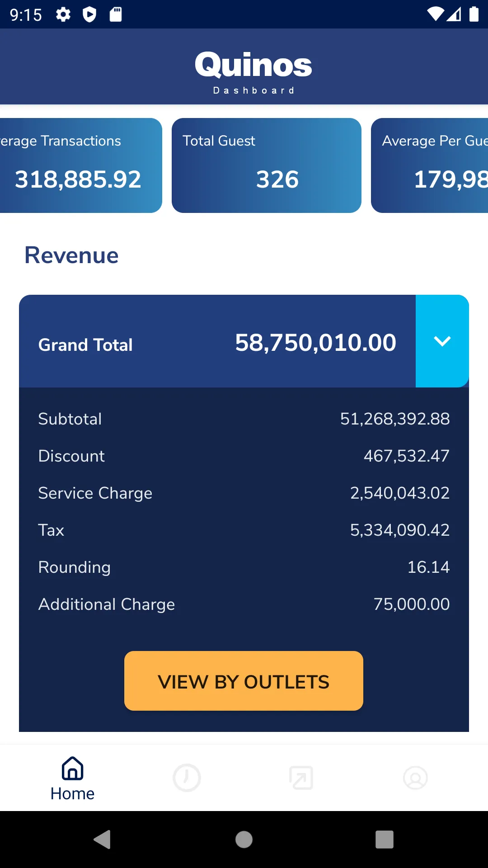The height and width of the screenshot is (868, 488).
Task: Open the user profile tab icon
Action: point(415,778)
